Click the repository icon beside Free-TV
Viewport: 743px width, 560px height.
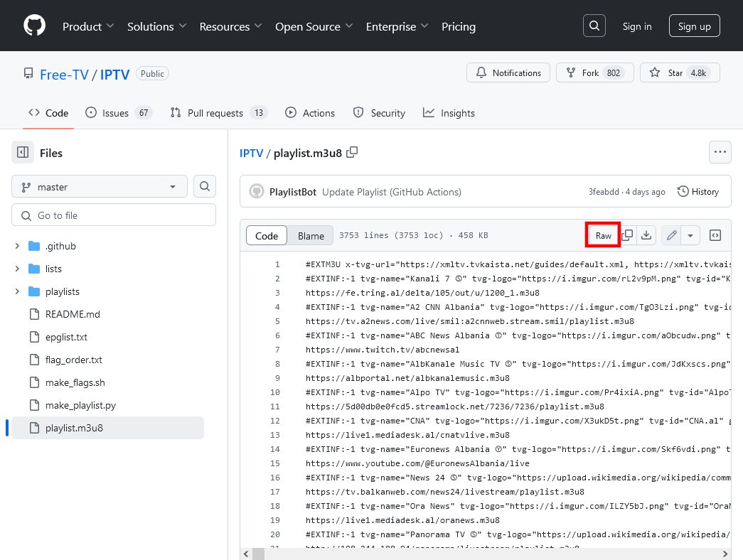[x=28, y=74]
